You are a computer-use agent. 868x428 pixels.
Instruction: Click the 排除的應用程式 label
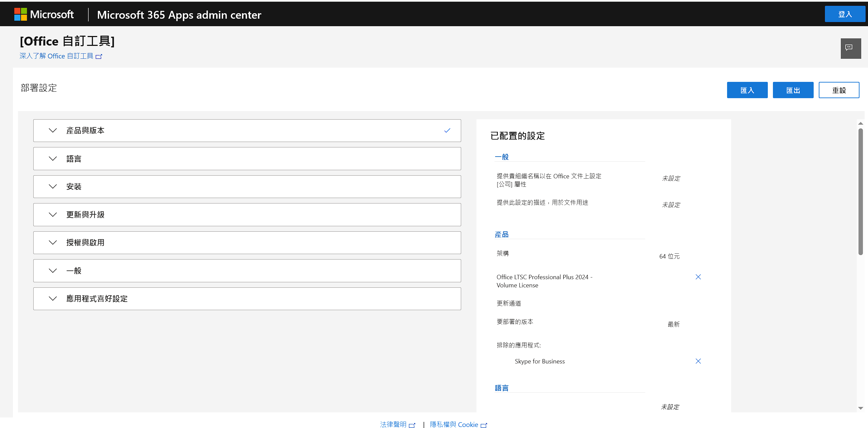(x=519, y=345)
